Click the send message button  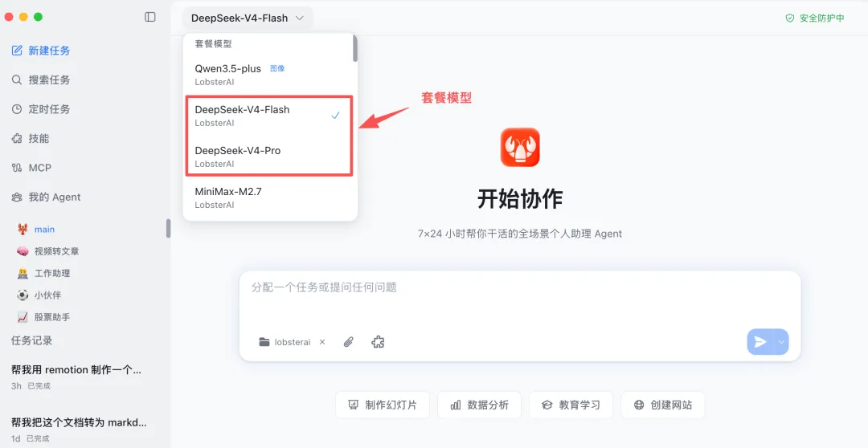[x=761, y=342]
